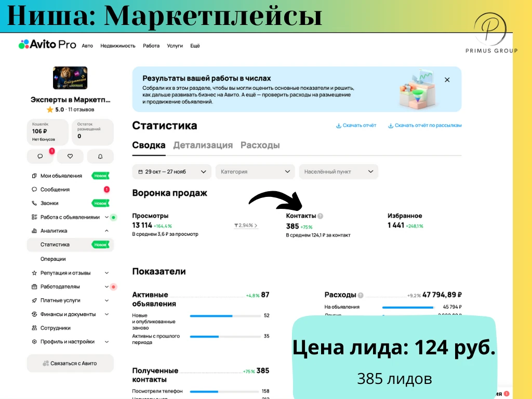Expand Профиль и настройки chevron
This screenshot has width=532, height=399.
(x=107, y=342)
